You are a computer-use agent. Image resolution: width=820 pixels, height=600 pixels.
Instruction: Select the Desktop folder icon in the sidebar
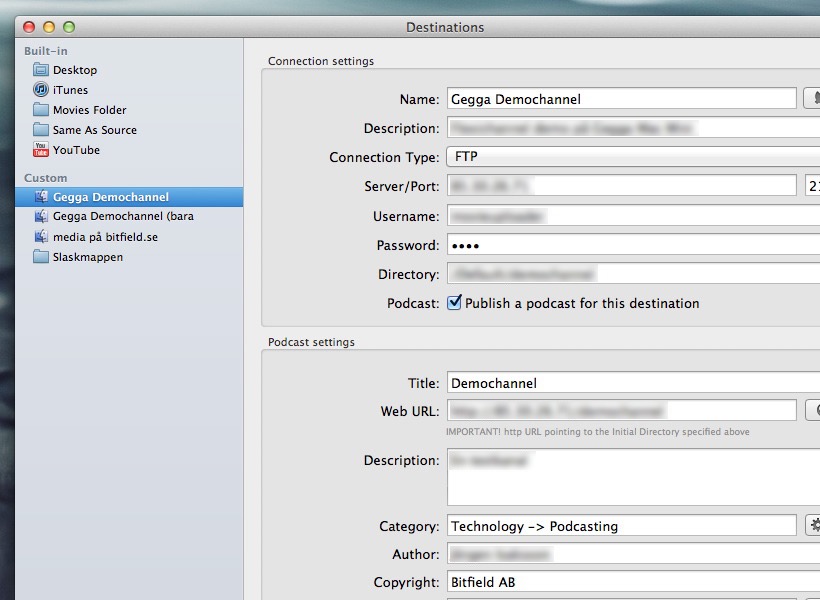(41, 70)
